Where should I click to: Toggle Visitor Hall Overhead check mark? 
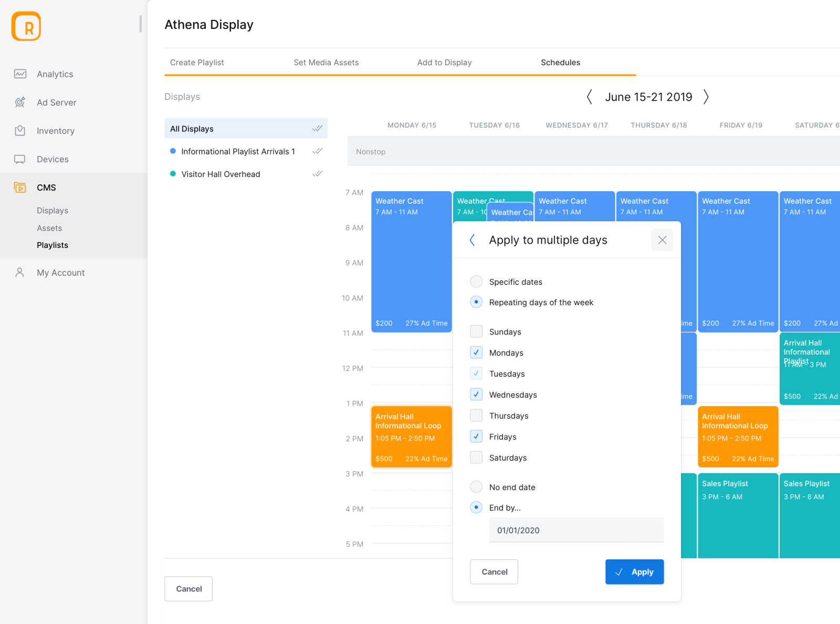pyautogui.click(x=318, y=173)
